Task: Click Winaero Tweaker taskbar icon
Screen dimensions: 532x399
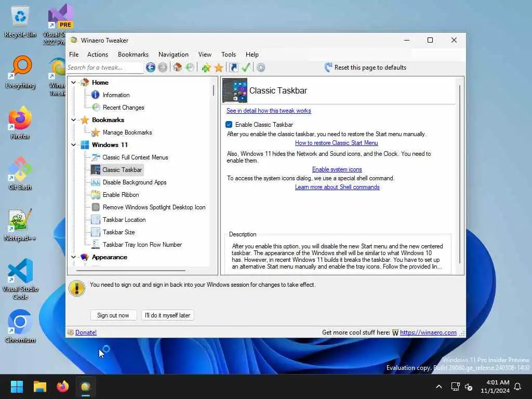Action: pyautogui.click(x=86, y=387)
